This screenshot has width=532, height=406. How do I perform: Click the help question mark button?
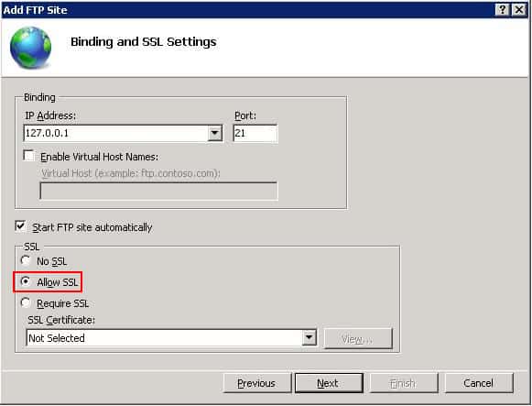[x=502, y=10]
